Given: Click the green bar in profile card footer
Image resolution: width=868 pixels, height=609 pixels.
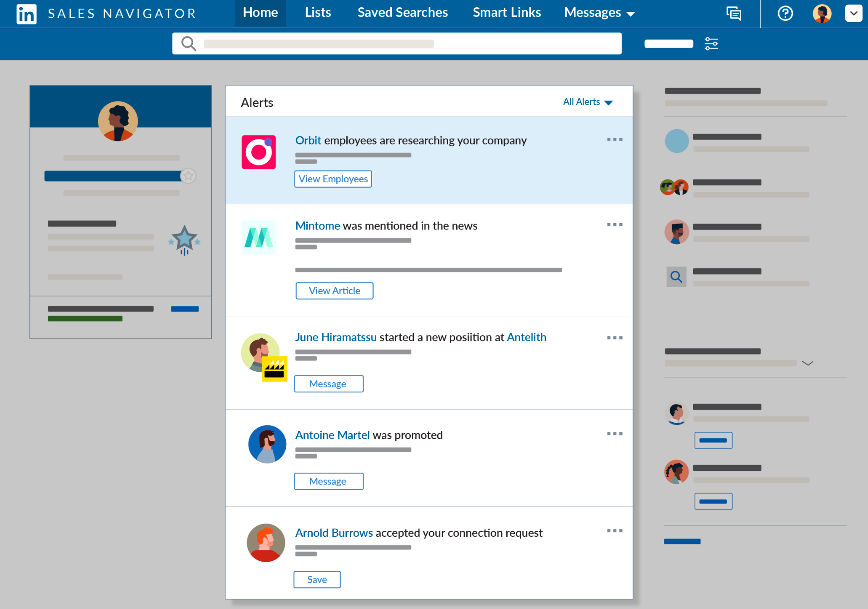Looking at the screenshot, I should point(85,319).
